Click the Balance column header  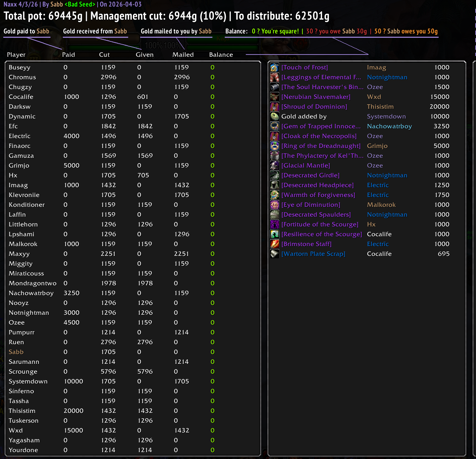(221, 55)
